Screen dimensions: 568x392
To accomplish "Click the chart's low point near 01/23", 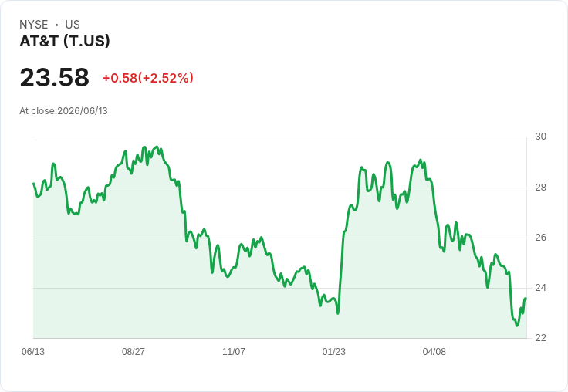I will pyautogui.click(x=338, y=313).
